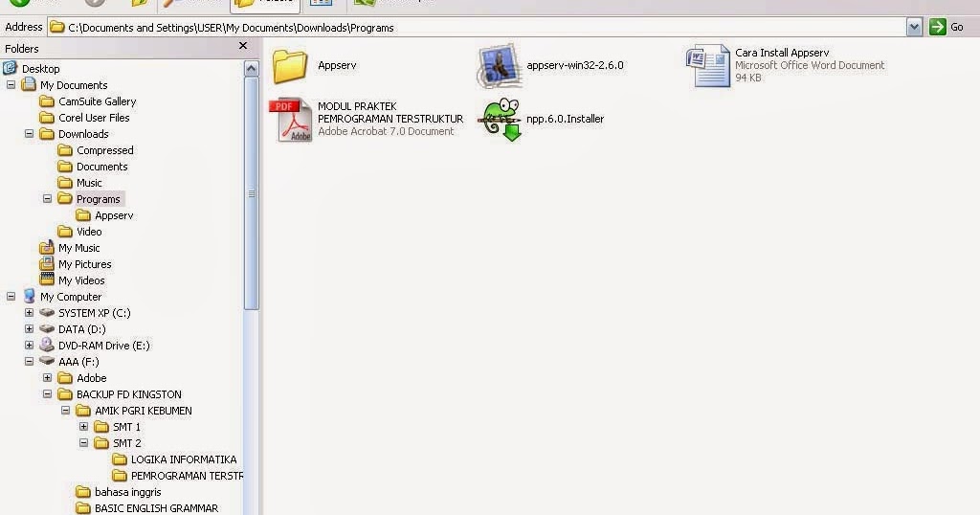The height and width of the screenshot is (515, 980).
Task: Close the Folders pane
Action: [x=243, y=46]
